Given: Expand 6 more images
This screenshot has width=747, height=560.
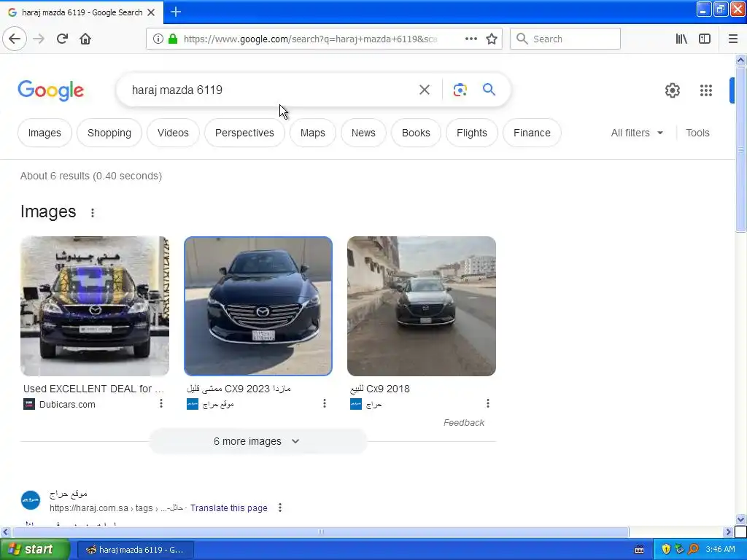Looking at the screenshot, I should 258,441.
